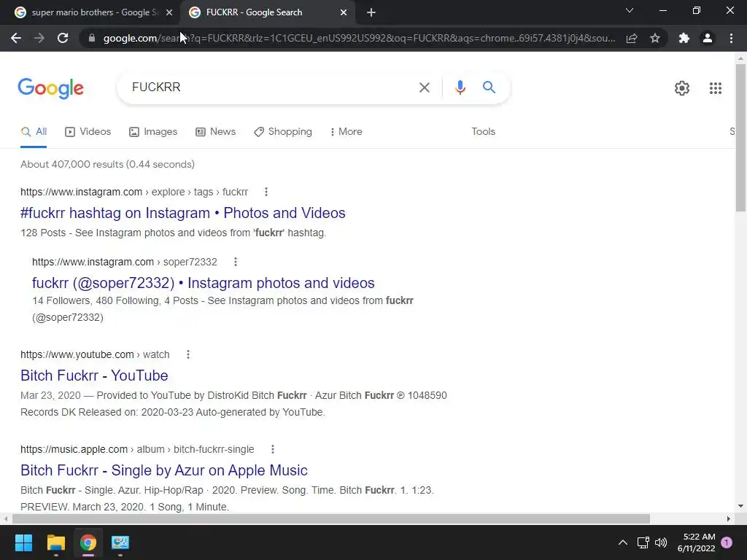The image size is (747, 560).
Task: Open the Chrome profile icon
Action: (708, 38)
